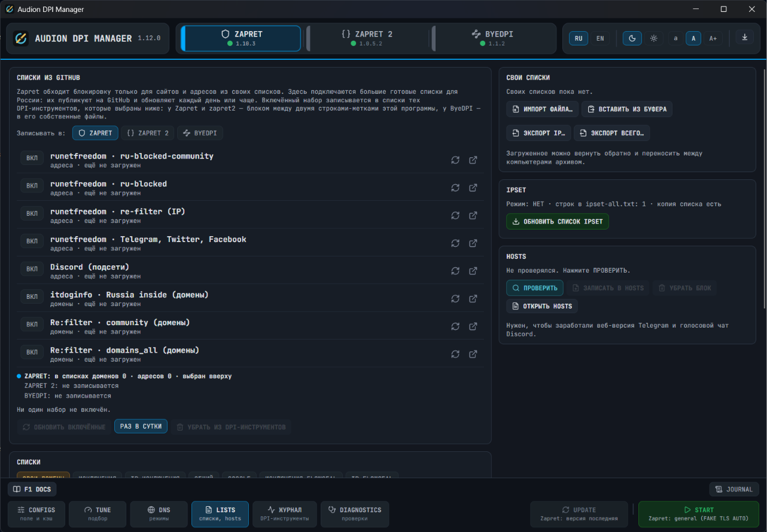Enable the Discord (подсети) list
This screenshot has height=532, width=767.
point(32,269)
